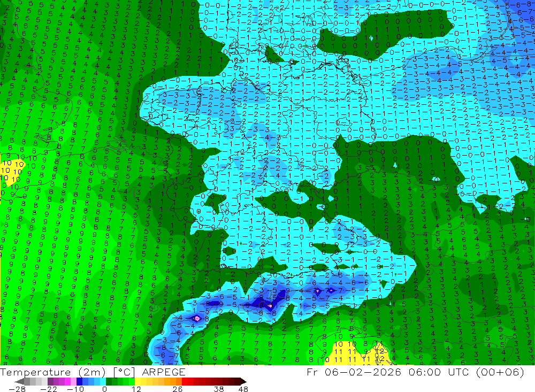Image resolution: width=535 pixels, height=392 pixels.
Task: Click the 'ARPEGE' model name label
Action: (x=164, y=372)
